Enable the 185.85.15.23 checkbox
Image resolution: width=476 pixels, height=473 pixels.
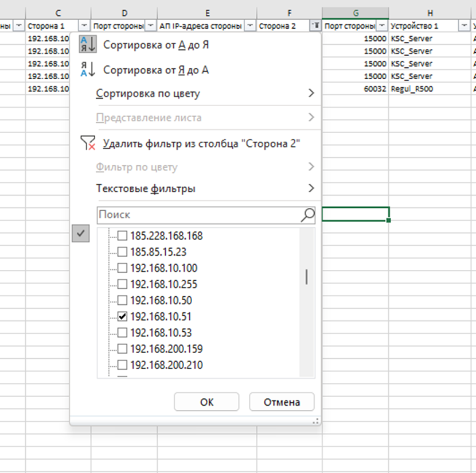pyautogui.click(x=122, y=251)
